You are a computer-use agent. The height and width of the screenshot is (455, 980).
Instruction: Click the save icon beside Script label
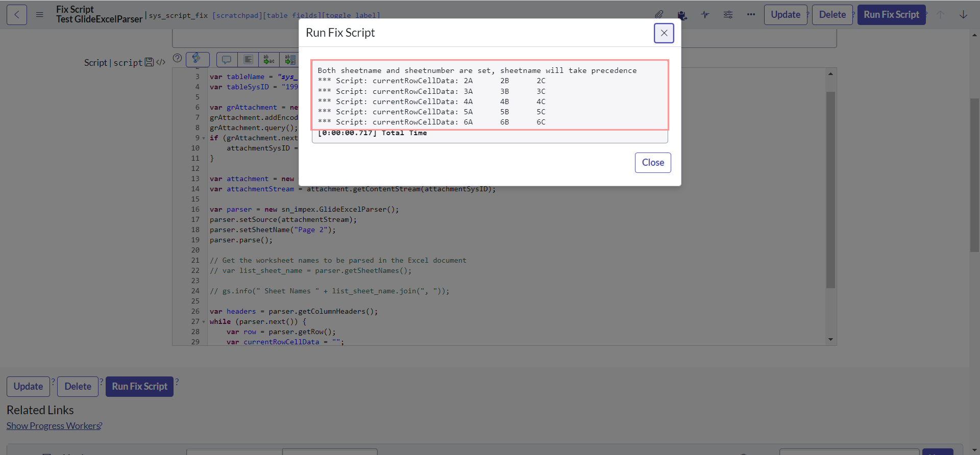coord(149,62)
